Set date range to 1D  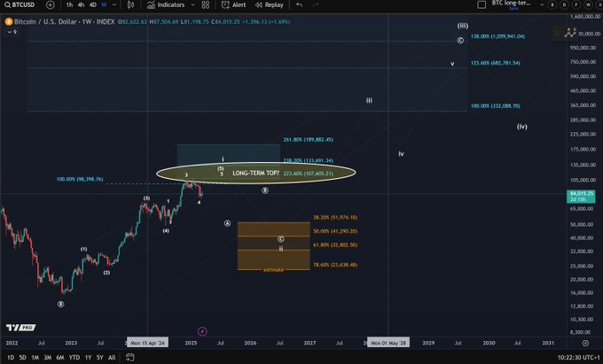pos(11,358)
